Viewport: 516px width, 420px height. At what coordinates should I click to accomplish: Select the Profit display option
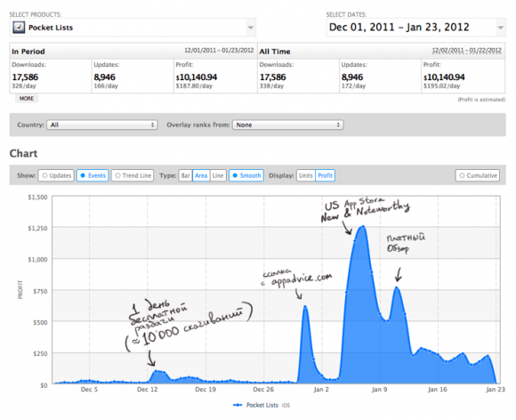point(325,175)
